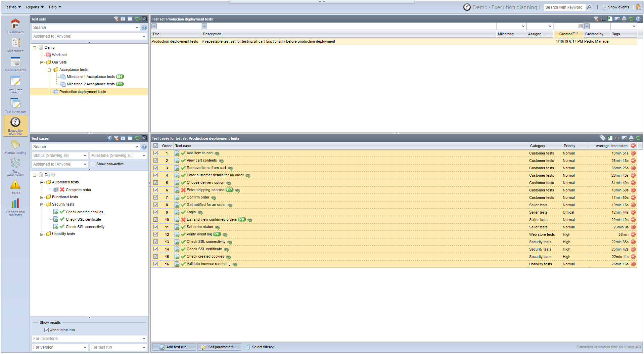644x354 pixels.
Task: Uncheck row 16 Validate browser rendering
Action: [156, 264]
